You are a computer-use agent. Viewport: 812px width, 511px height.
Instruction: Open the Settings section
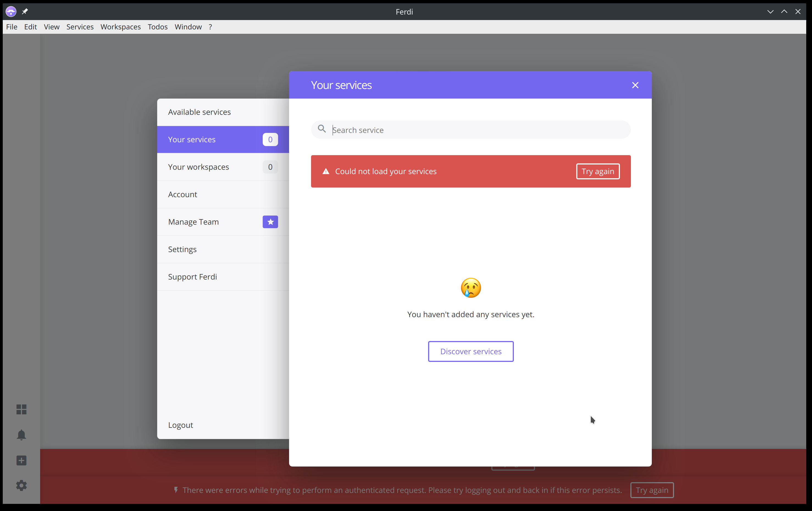click(x=223, y=249)
